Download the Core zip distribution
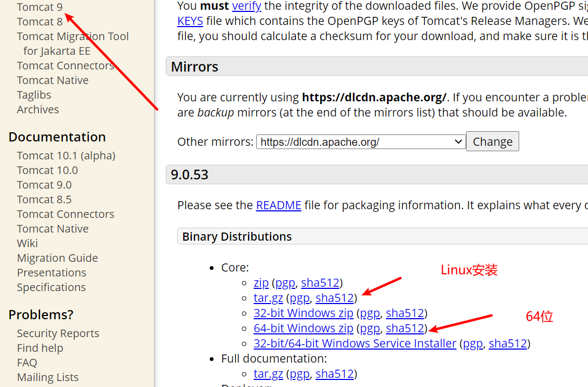588x387 pixels. [x=261, y=283]
